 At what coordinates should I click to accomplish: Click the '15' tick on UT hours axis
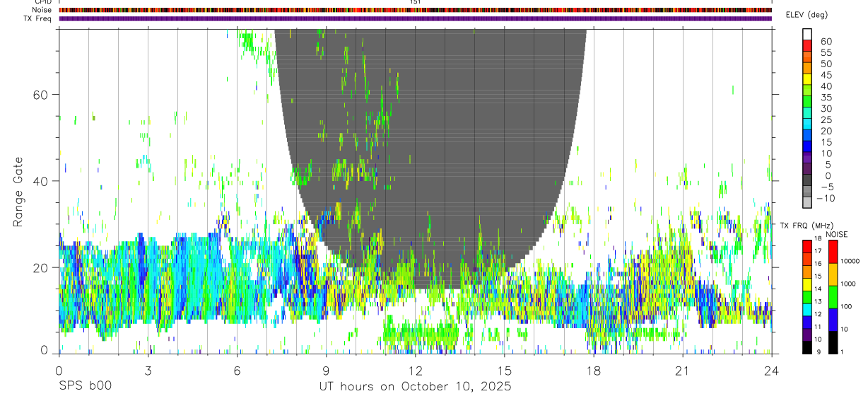tap(505, 371)
